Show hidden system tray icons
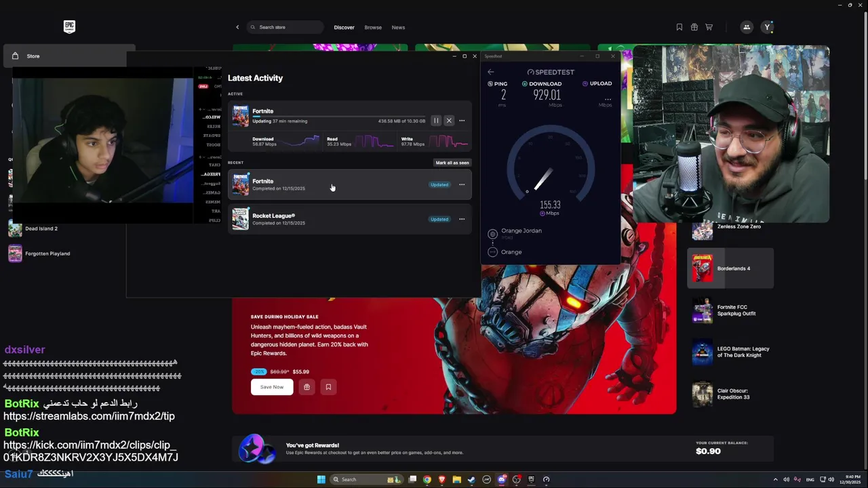The width and height of the screenshot is (868, 488). (776, 479)
